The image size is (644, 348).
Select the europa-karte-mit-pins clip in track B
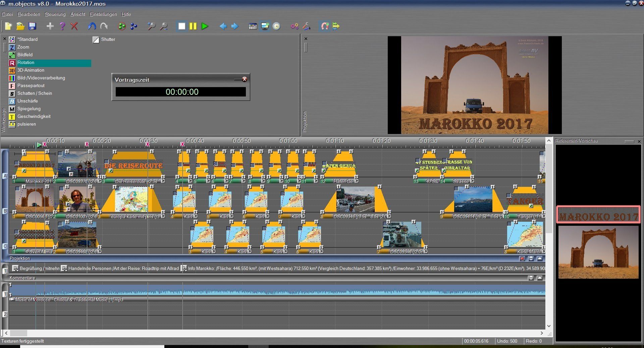132,201
